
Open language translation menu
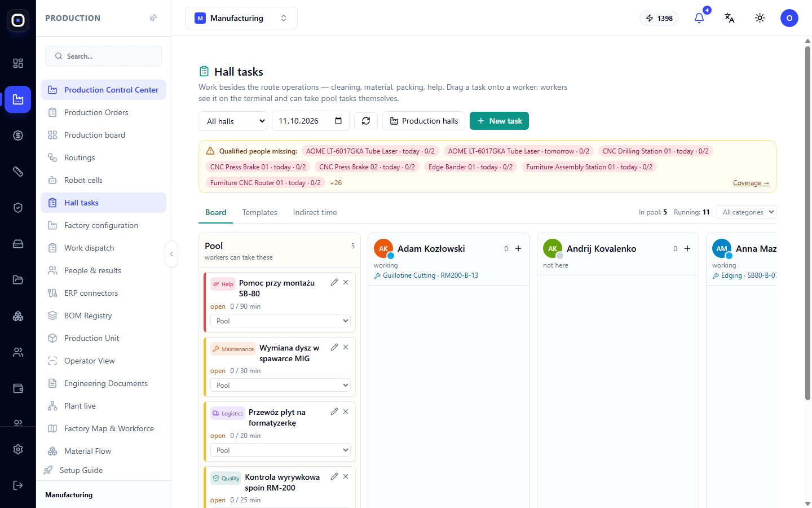(x=730, y=18)
